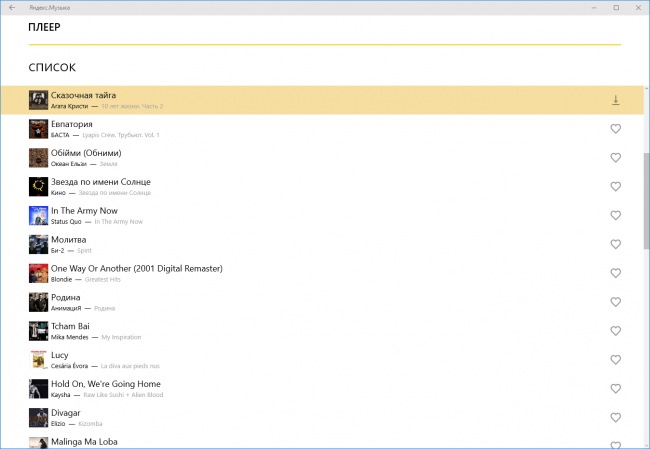Open the Divagar album thumbnail
This screenshot has height=449, width=650.
tap(39, 417)
